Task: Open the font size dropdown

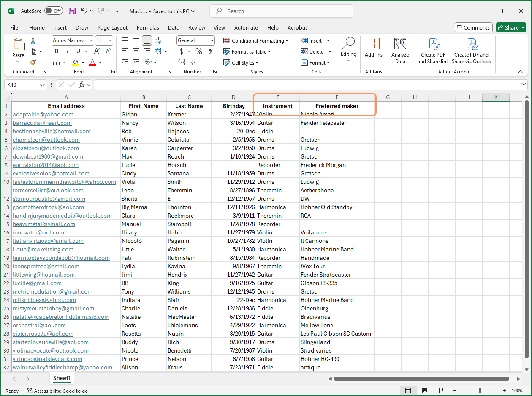Action: (x=110, y=40)
